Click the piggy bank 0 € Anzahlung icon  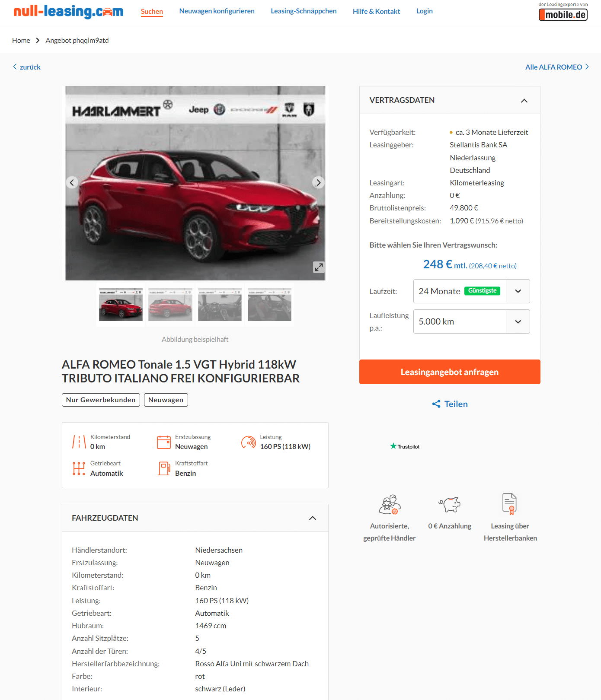coord(450,504)
